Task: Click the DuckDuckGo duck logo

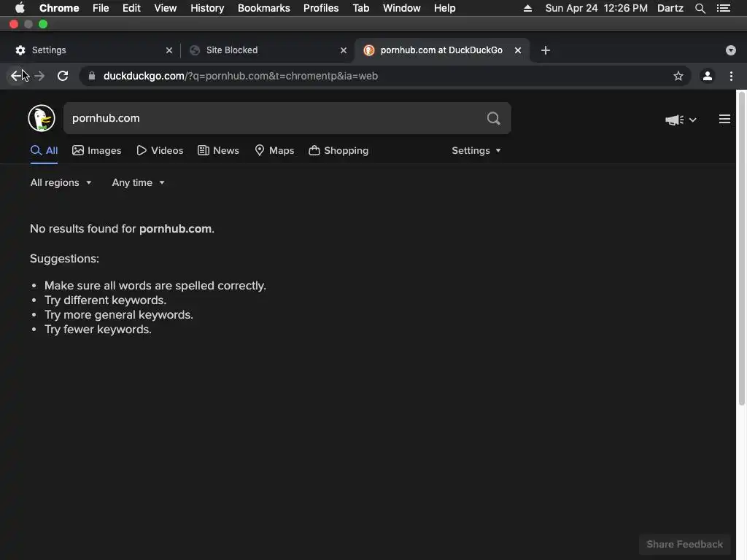Action: [42, 118]
